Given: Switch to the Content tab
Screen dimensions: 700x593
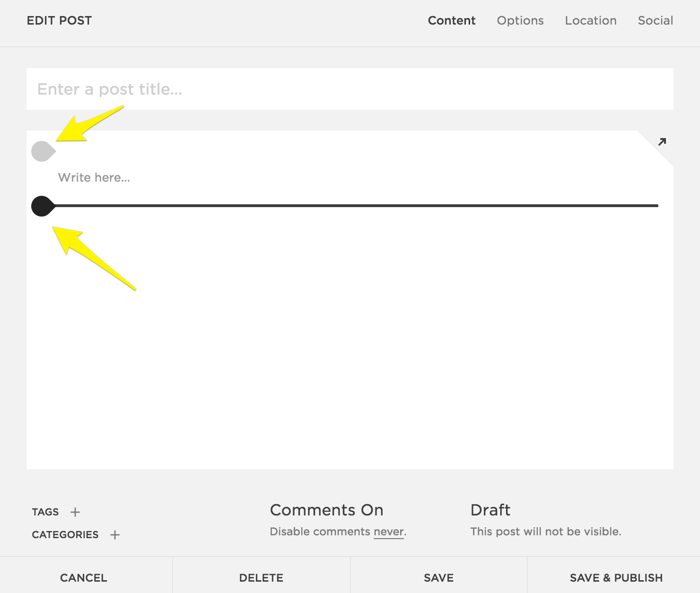Looking at the screenshot, I should 451,21.
